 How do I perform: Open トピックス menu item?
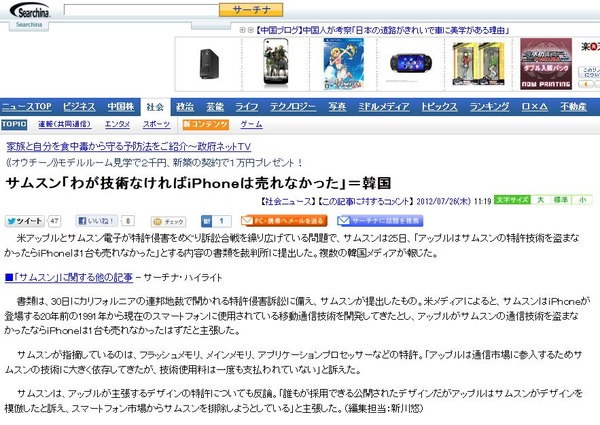(x=439, y=106)
